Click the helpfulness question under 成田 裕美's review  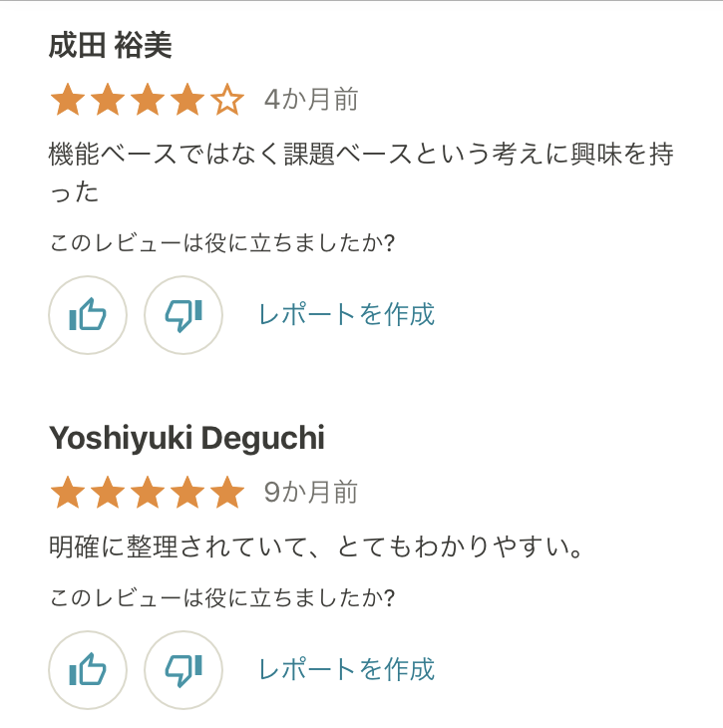pos(222,242)
